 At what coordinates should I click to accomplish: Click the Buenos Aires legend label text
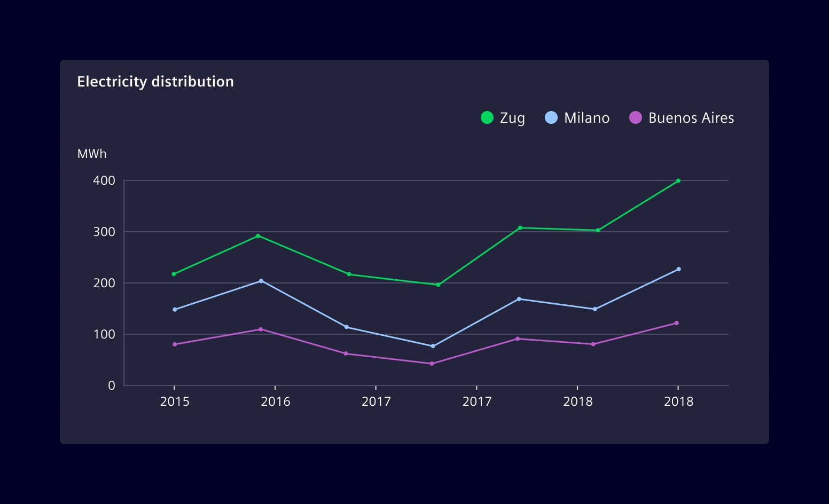(691, 118)
